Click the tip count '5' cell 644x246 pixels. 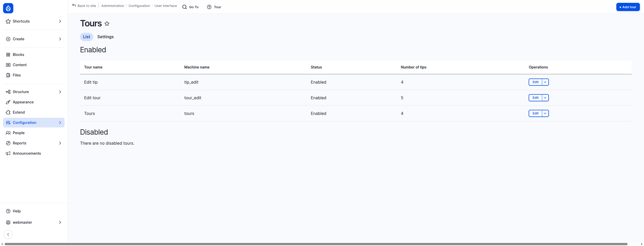click(402, 98)
